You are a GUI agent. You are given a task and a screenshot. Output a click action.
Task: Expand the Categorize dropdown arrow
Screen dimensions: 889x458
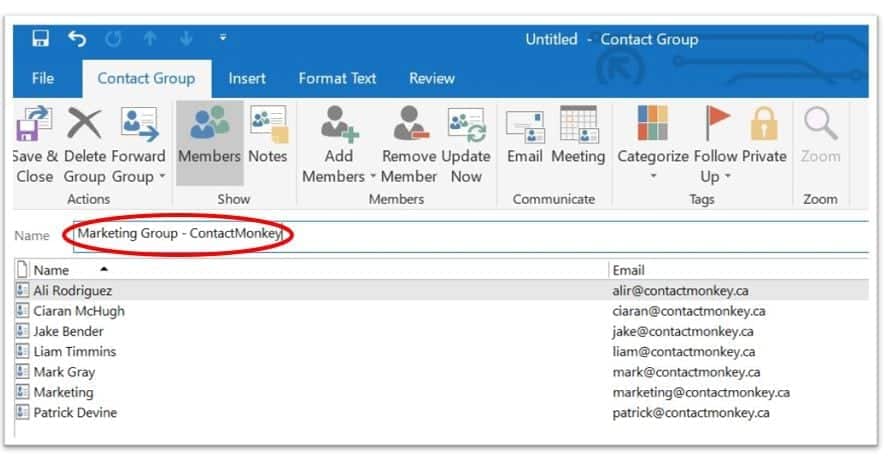[653, 176]
